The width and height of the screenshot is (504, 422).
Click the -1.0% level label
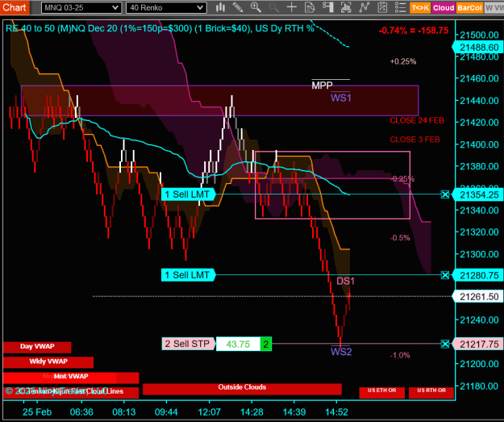[400, 355]
